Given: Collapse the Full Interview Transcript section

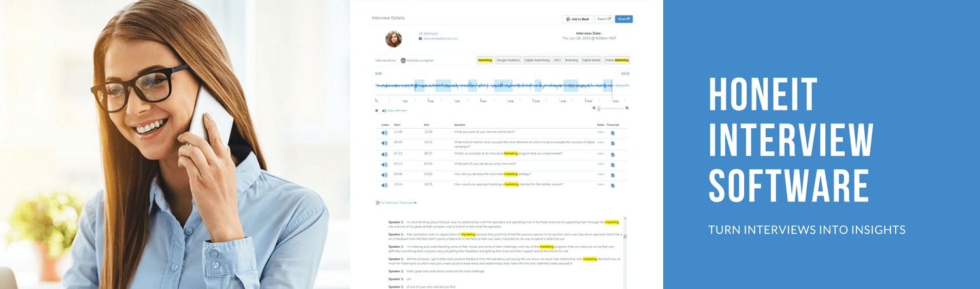Looking at the screenshot, I should [397, 203].
